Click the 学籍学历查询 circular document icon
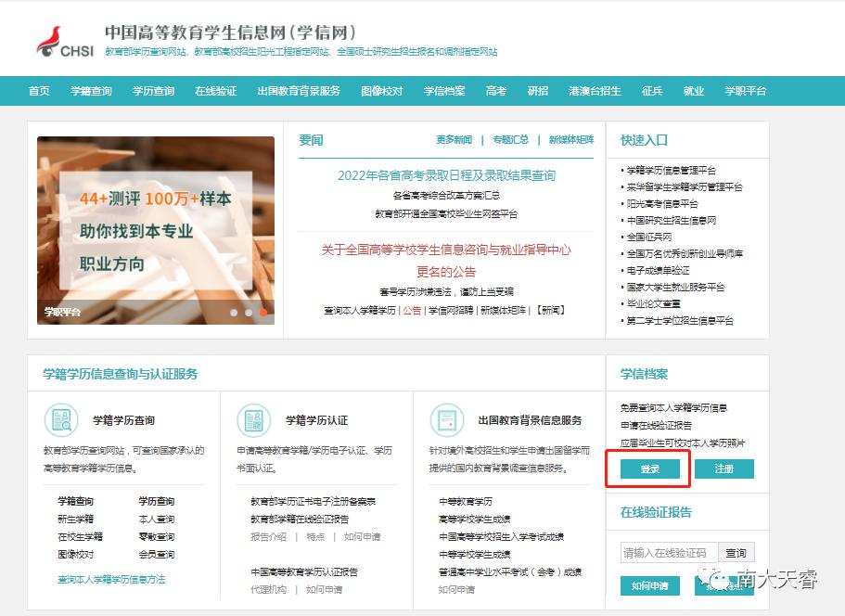Viewport: 845px width, 616px height. (61, 421)
